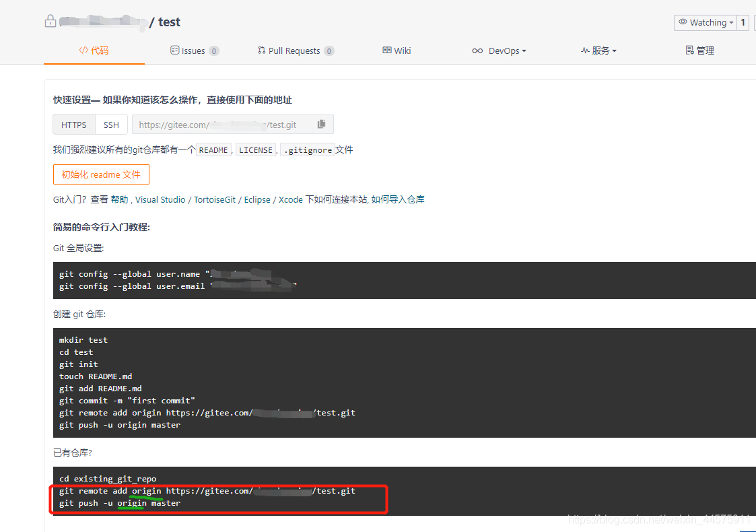Click the Pull Requests count badge 0
The image size is (756, 532).
(x=329, y=51)
